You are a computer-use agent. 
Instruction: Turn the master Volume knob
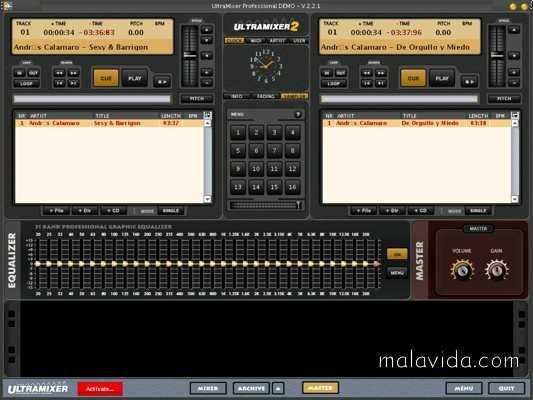(x=462, y=271)
